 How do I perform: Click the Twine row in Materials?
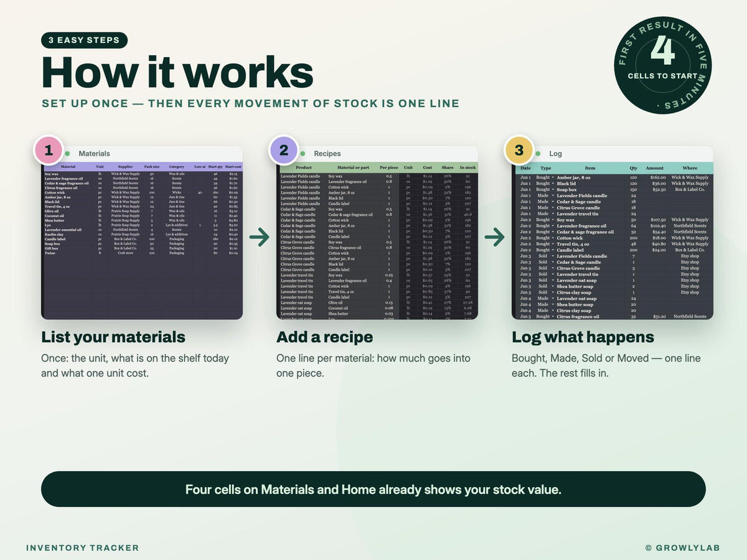(142, 253)
